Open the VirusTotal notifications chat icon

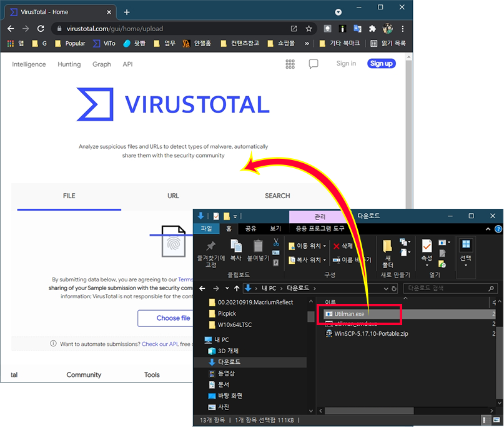click(314, 64)
